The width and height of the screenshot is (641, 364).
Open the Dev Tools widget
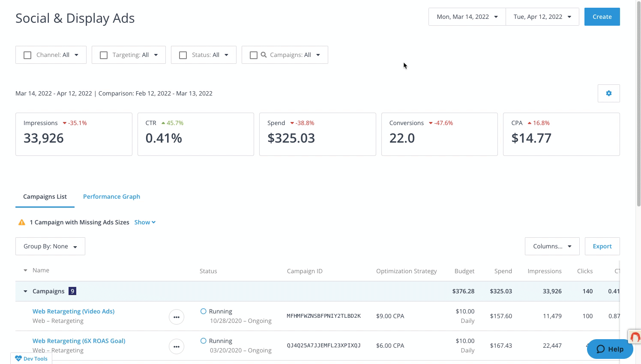pos(31,358)
